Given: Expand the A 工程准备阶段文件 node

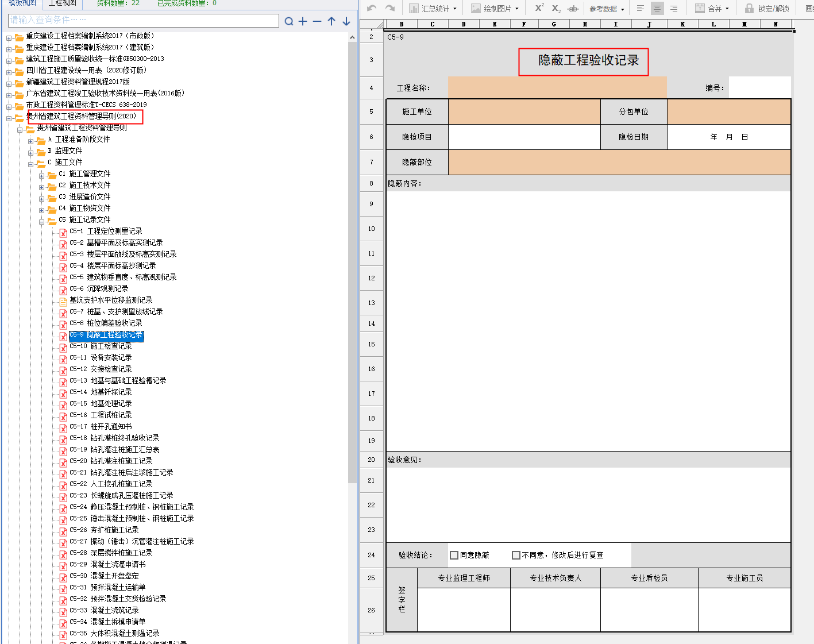Looking at the screenshot, I should [31, 141].
